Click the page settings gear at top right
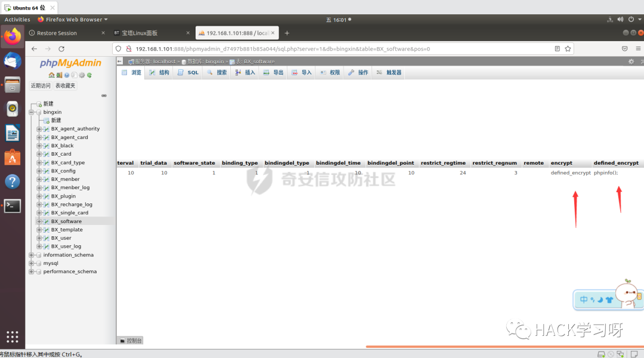Screen dimensions: 644x358 tap(631, 61)
